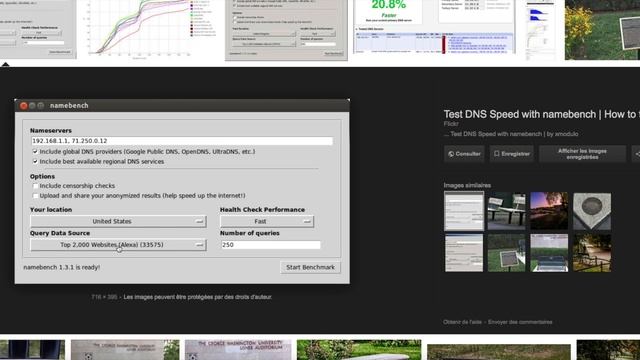Toggle Include best available regional DNS services
The width and height of the screenshot is (640, 360).
(35, 162)
